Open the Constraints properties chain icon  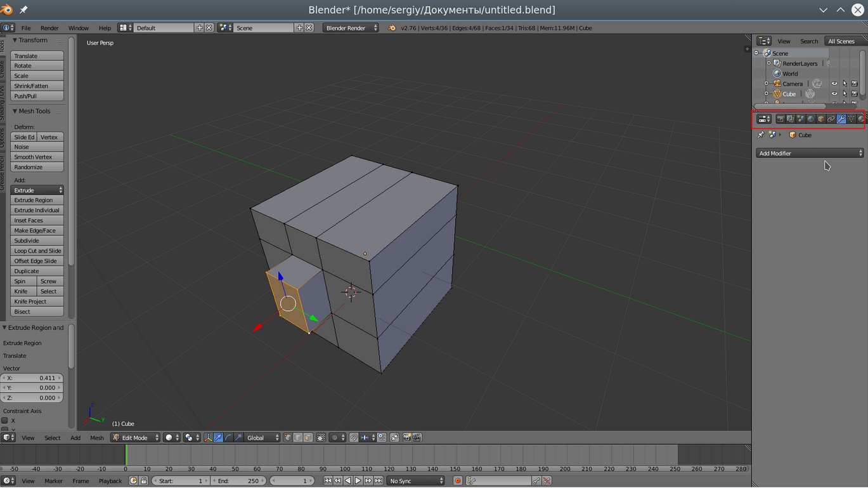831,119
